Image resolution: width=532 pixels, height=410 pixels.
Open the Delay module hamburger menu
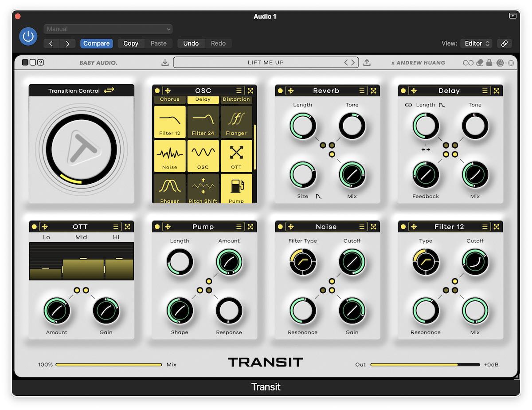coord(485,91)
